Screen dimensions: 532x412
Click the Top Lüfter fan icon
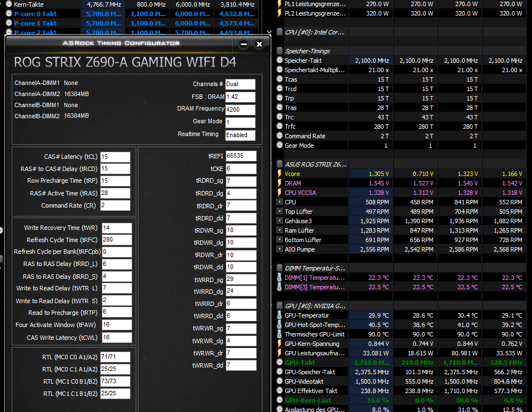pos(280,212)
